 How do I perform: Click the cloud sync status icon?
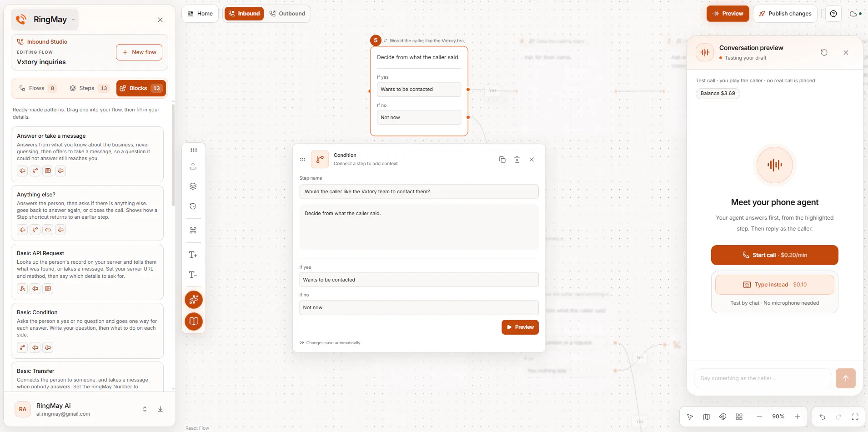pos(855,14)
